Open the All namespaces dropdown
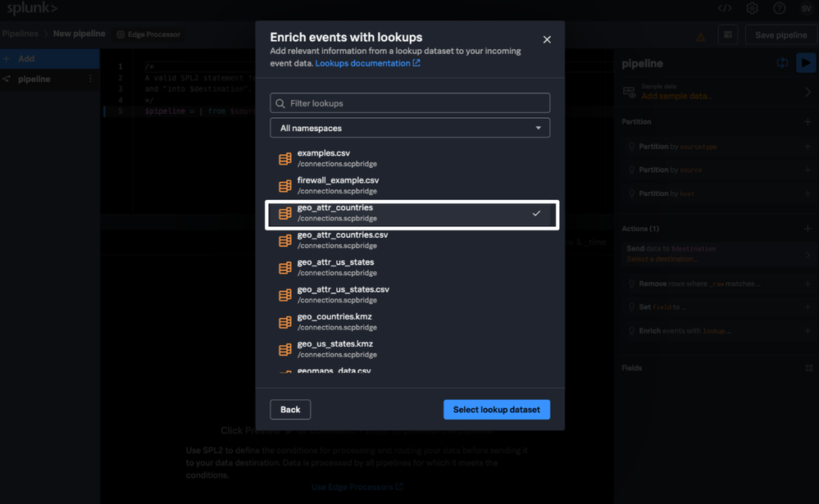The image size is (819, 504). pyautogui.click(x=410, y=128)
